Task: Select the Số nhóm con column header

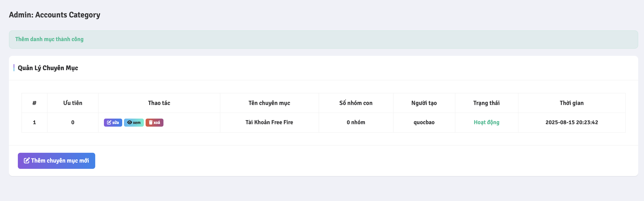Action: (356, 103)
